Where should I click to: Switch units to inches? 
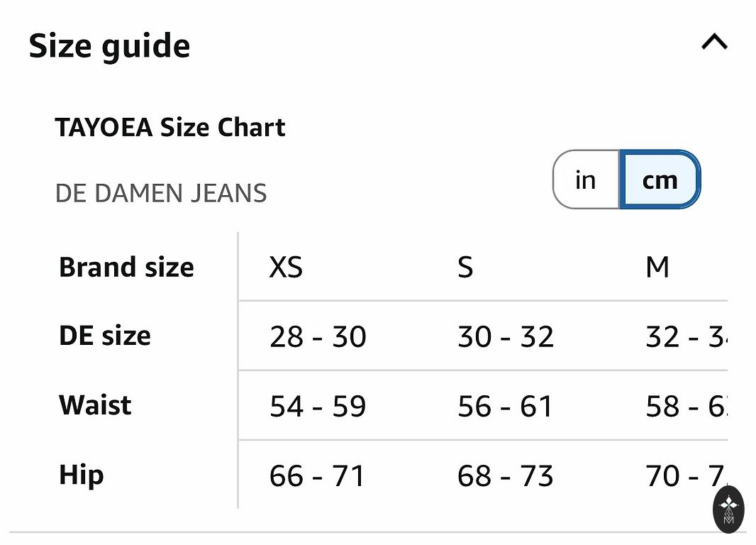coord(586,180)
